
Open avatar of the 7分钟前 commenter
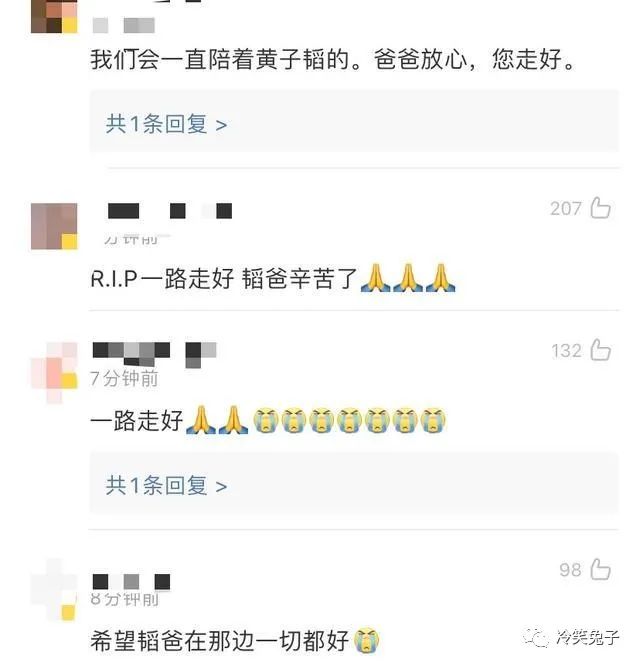(54, 373)
